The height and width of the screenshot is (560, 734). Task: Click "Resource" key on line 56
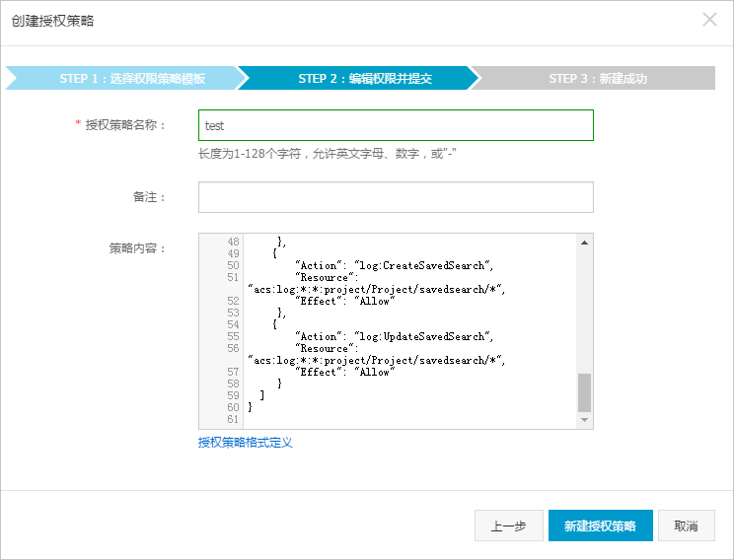[324, 349]
